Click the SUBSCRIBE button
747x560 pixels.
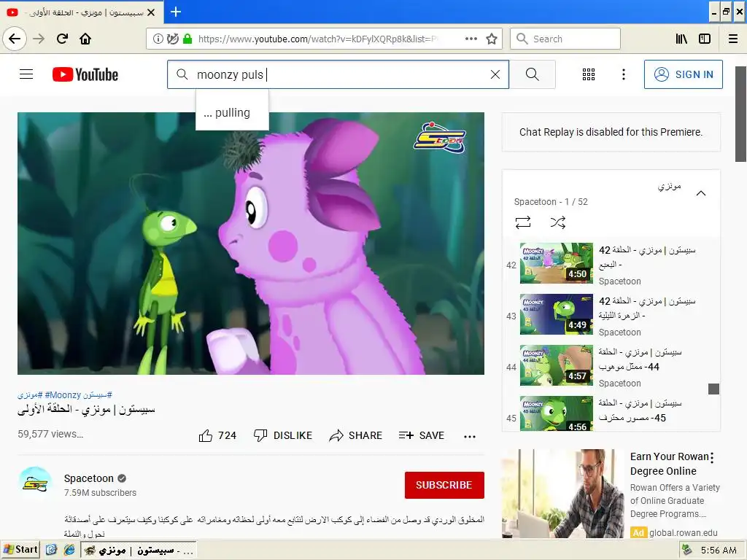(x=444, y=485)
